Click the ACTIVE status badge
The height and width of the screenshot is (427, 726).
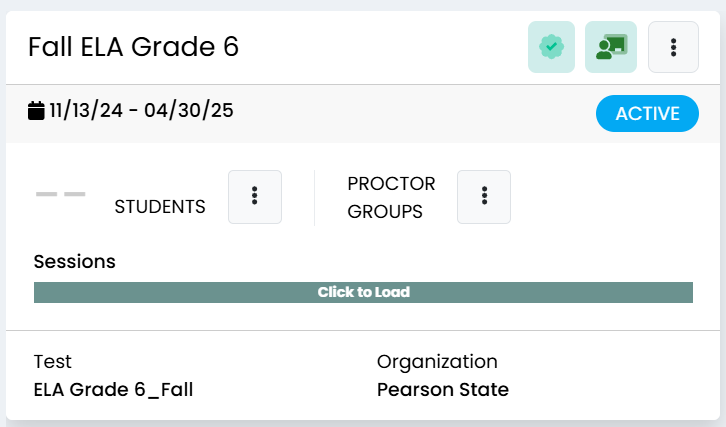tap(647, 113)
